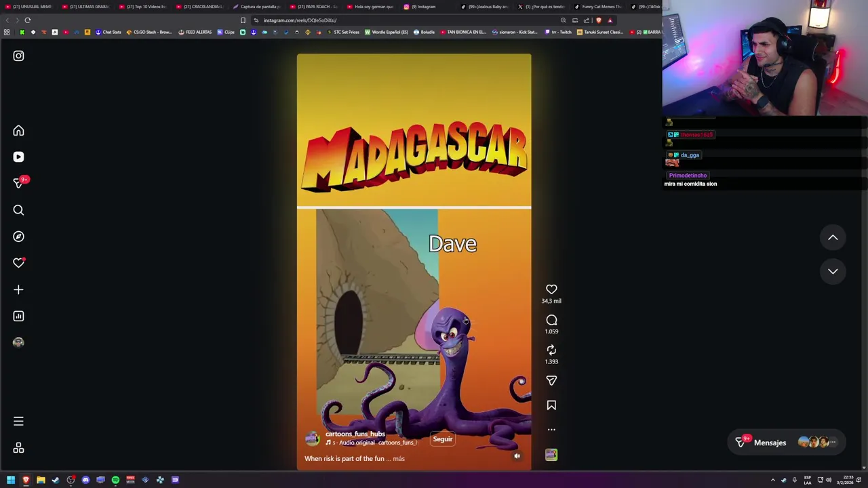Open direct messages icon with badge
Viewport: 868px width, 488px height.
(x=19, y=183)
